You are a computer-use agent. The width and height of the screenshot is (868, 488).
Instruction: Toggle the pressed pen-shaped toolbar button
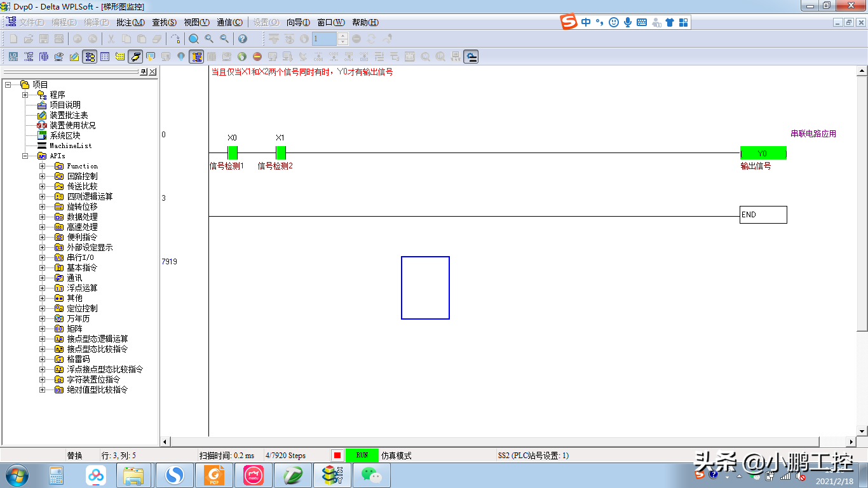click(x=135, y=57)
